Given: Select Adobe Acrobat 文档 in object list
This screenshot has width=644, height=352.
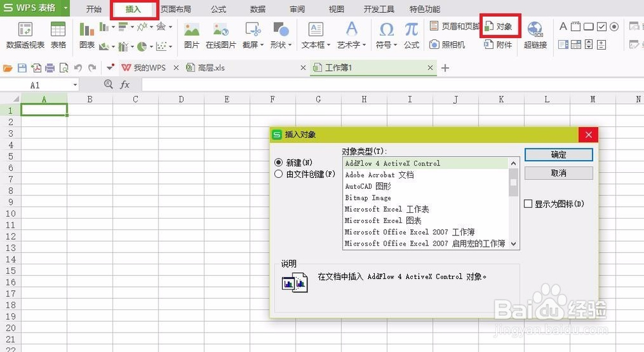Looking at the screenshot, I should tap(426, 175).
